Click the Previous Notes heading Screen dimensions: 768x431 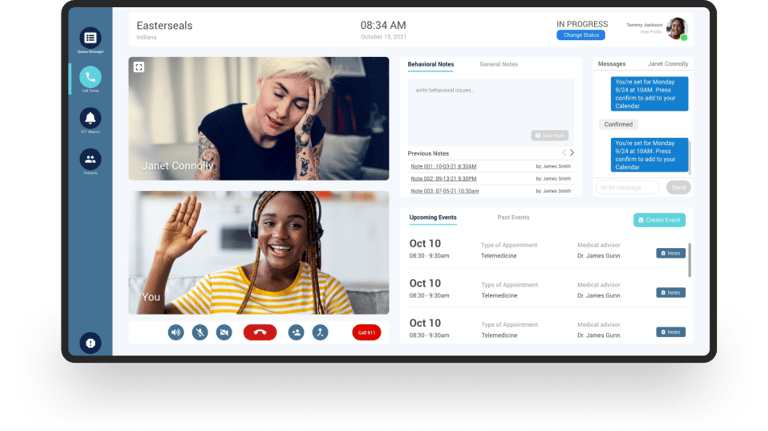pyautogui.click(x=428, y=153)
